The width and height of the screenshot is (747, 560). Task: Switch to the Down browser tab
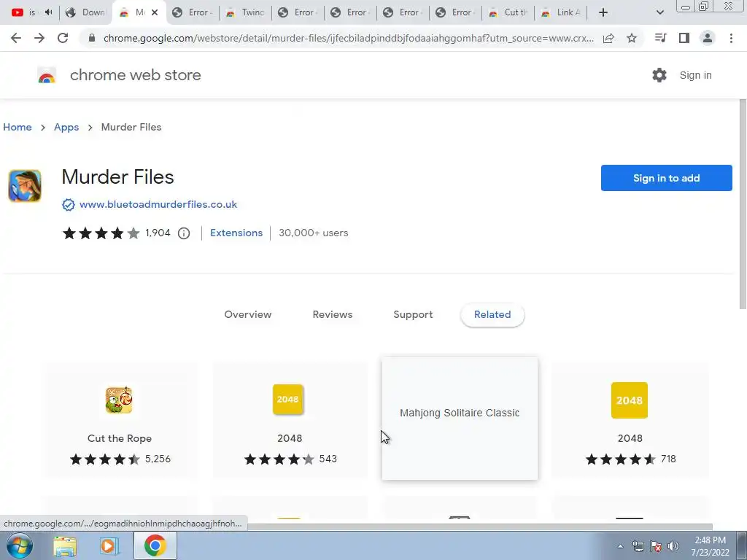pos(86,12)
